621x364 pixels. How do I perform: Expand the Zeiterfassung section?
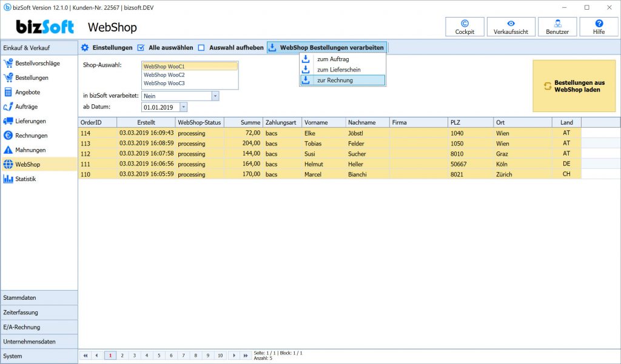click(x=39, y=312)
